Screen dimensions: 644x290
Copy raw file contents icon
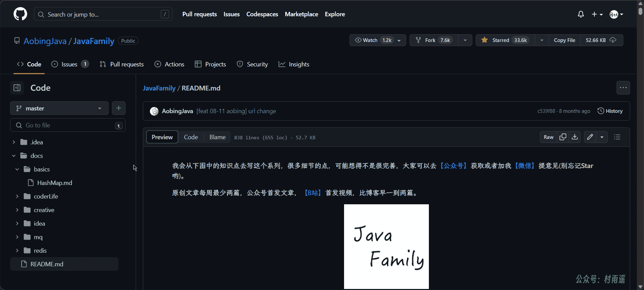(x=563, y=137)
